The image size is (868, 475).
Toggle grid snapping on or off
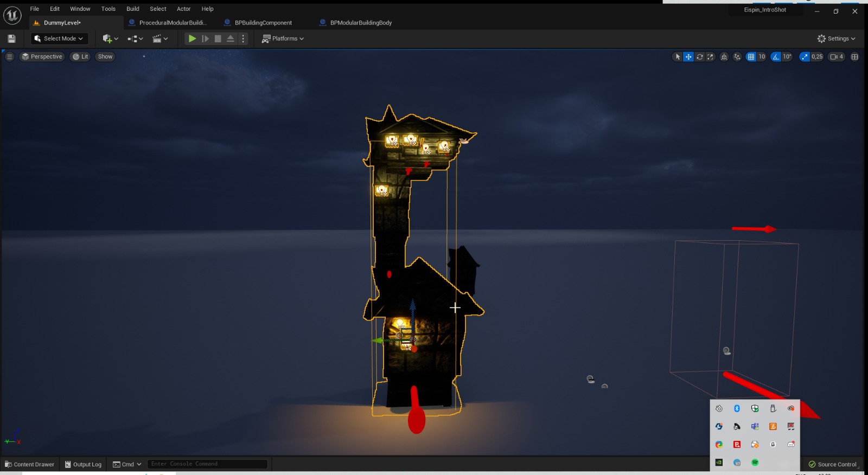click(751, 57)
